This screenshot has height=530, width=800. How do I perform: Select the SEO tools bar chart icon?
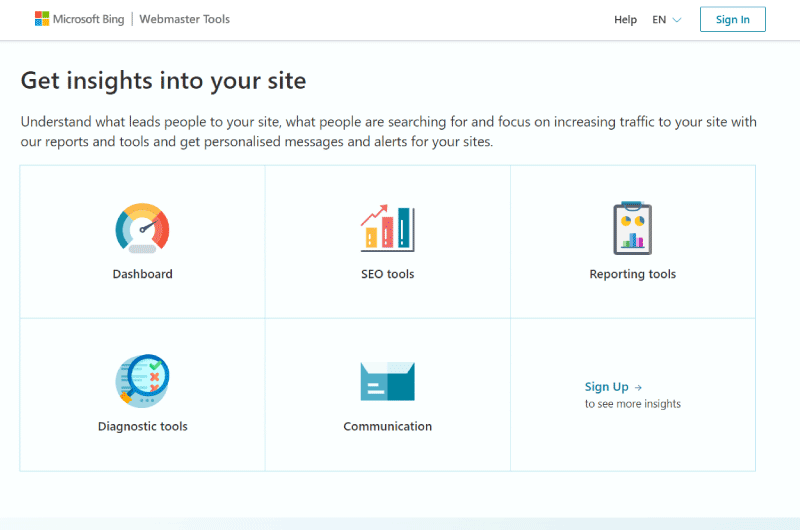(x=388, y=228)
